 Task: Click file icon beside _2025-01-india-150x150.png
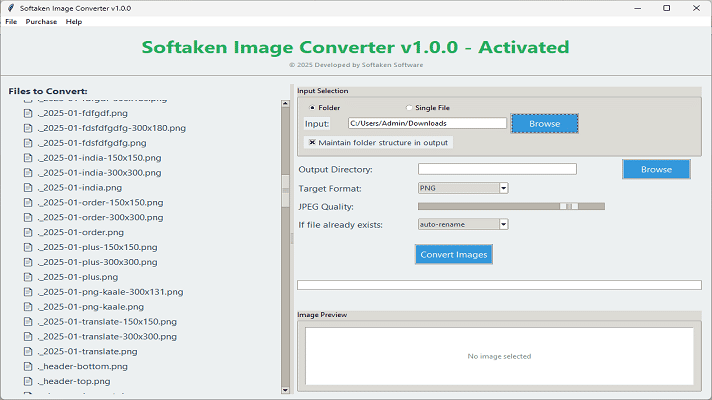click(x=28, y=158)
